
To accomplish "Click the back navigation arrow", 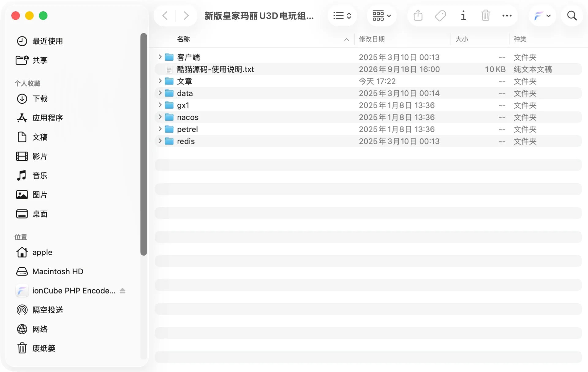I will (x=165, y=16).
